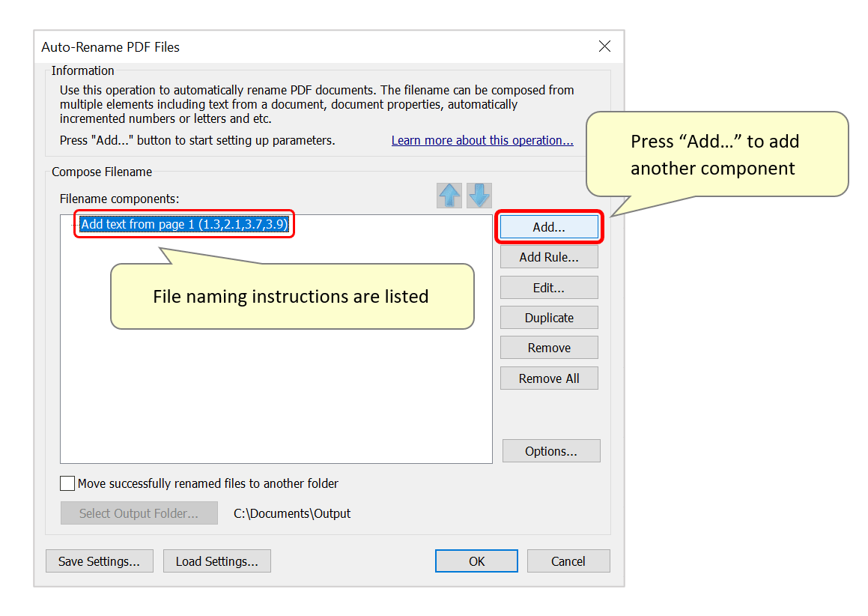868x616 pixels.
Task: Open the Add Rule dialog
Action: tap(549, 256)
